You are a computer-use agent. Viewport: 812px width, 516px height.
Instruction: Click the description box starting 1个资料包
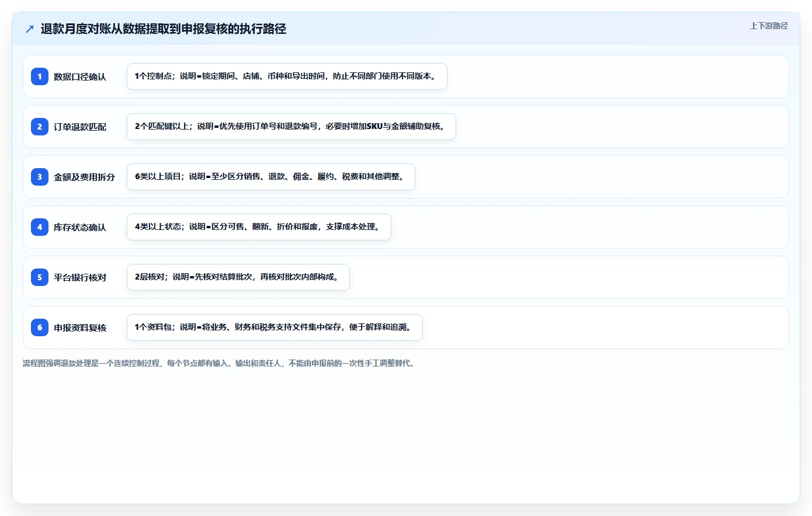[x=275, y=327]
